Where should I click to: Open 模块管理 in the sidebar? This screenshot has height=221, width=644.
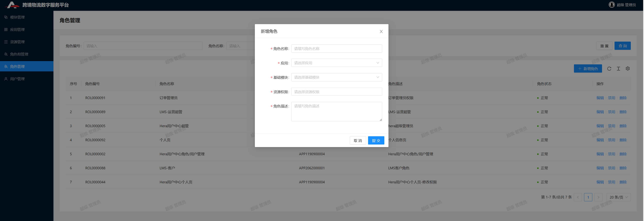27,17
